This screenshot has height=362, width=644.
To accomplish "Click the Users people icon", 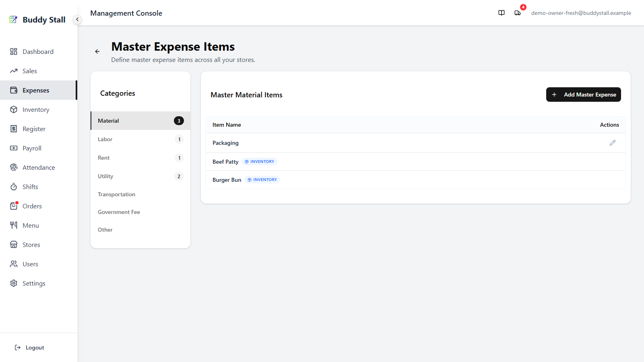I will click(x=14, y=264).
